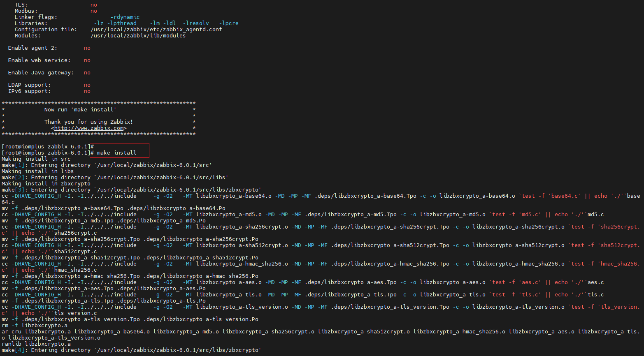Click the '-rdynamic' linker flag

tap(125, 17)
